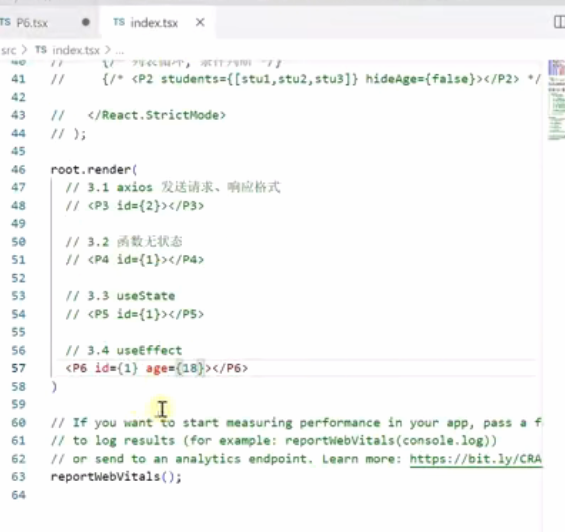Image resolution: width=565 pixels, height=532 pixels.
Task: Click the closing parenthesis on line 58
Action: pos(54,386)
